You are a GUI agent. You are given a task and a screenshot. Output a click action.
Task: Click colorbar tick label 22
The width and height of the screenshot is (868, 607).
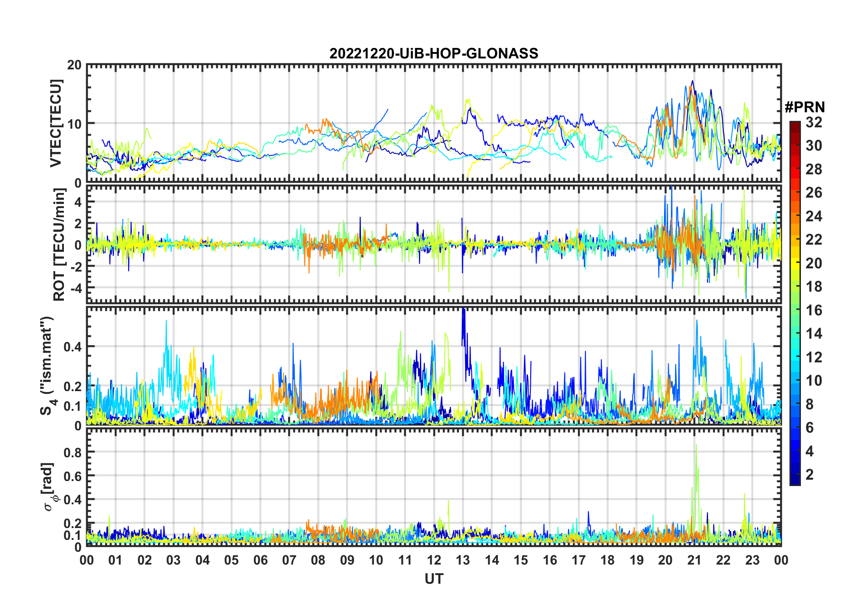(x=814, y=240)
